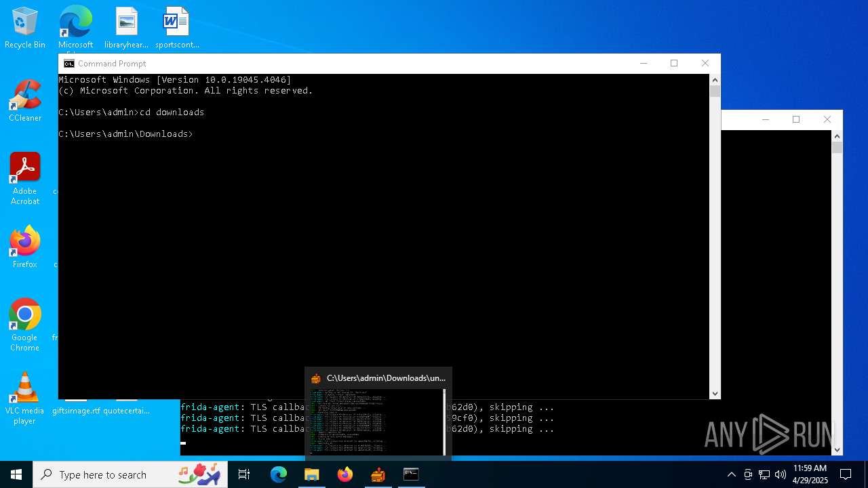Switch to the orange app taskbar button
The image size is (868, 488).
[x=378, y=474]
